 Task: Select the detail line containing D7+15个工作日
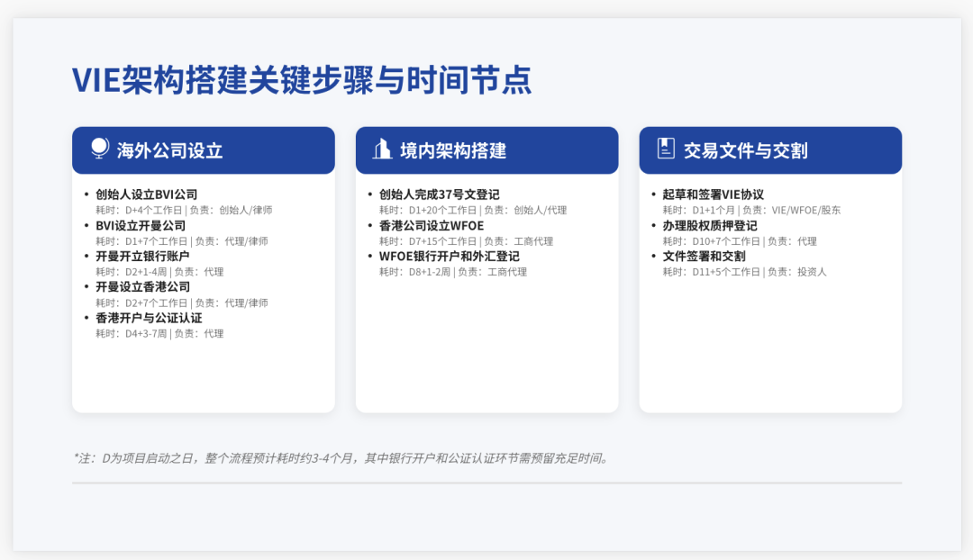coord(466,241)
